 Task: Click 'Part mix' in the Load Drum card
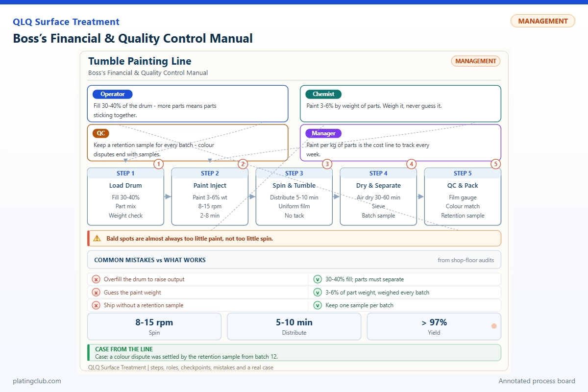(125, 206)
